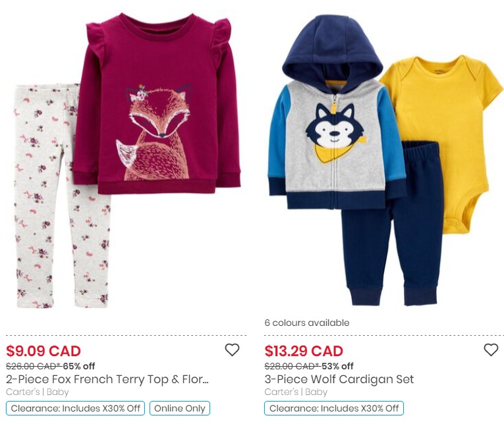
Task: Open Carter's | Baby under the Wolf set
Action: 296,392
